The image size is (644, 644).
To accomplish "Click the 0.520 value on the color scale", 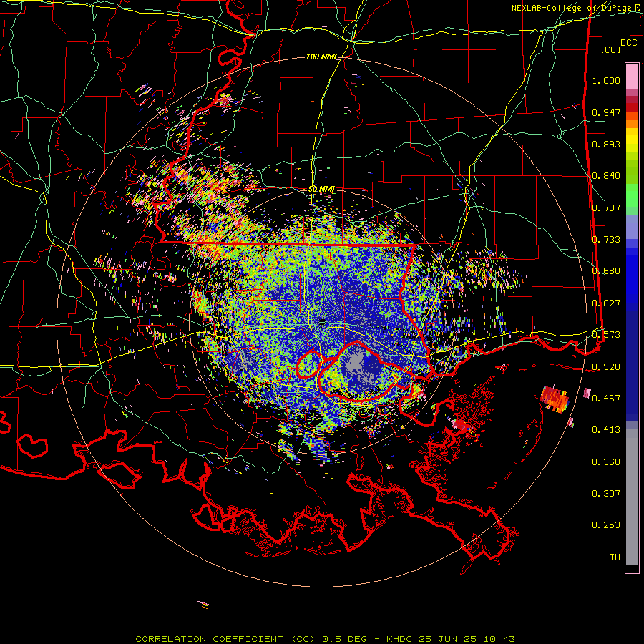I will pyautogui.click(x=606, y=367).
